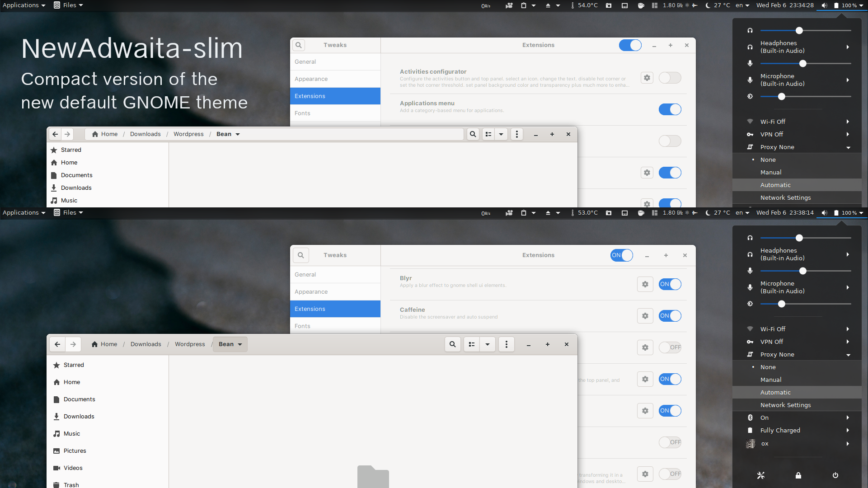Open Blyr extension settings gear
The image size is (868, 488).
pos(645,284)
